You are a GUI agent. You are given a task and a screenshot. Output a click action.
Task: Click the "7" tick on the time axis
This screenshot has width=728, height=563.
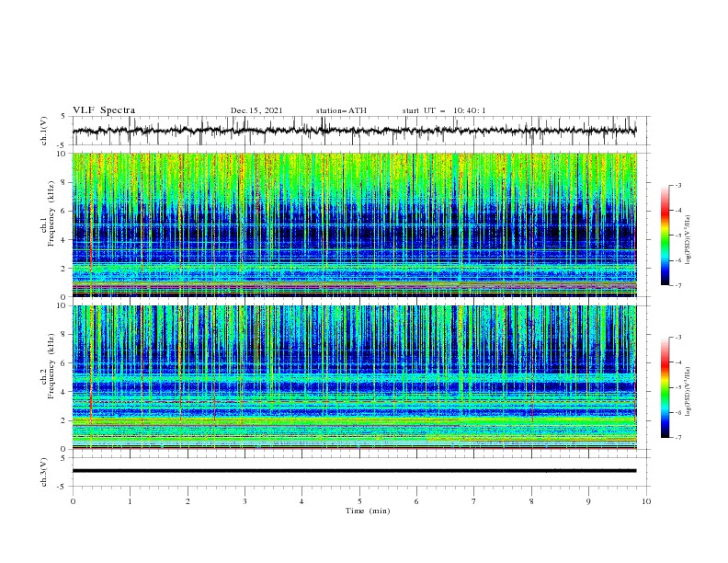(x=474, y=501)
